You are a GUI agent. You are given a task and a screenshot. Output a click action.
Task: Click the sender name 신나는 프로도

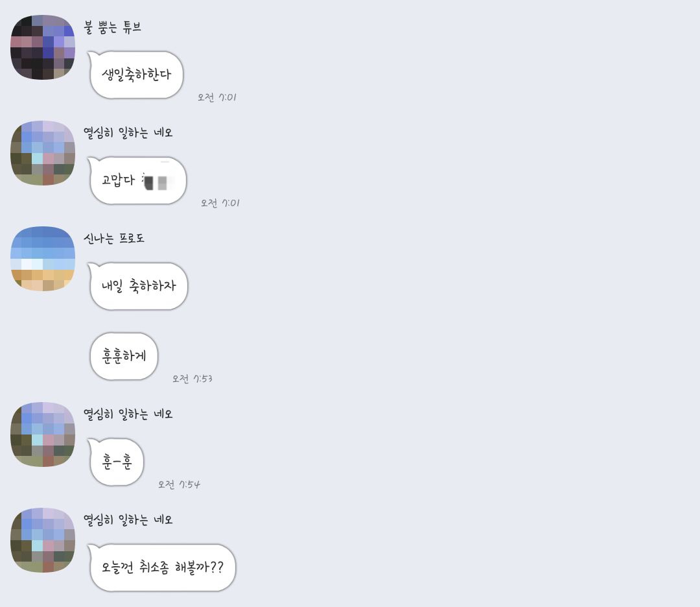114,238
